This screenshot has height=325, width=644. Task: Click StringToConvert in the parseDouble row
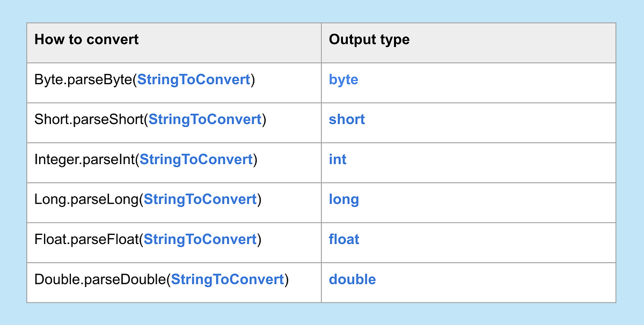[x=228, y=279]
